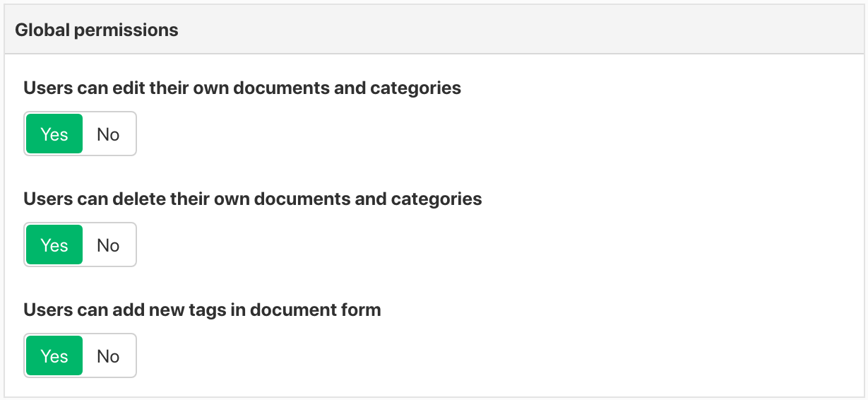Viewport: 868px width, 400px height.
Task: Click the 'Users can delete their own documents' label
Action: [x=253, y=199]
